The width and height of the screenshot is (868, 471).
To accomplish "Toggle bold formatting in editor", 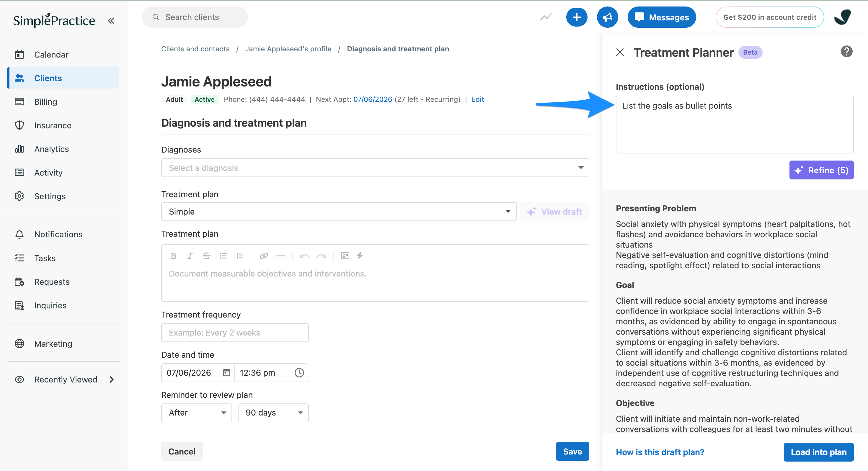I will [174, 256].
